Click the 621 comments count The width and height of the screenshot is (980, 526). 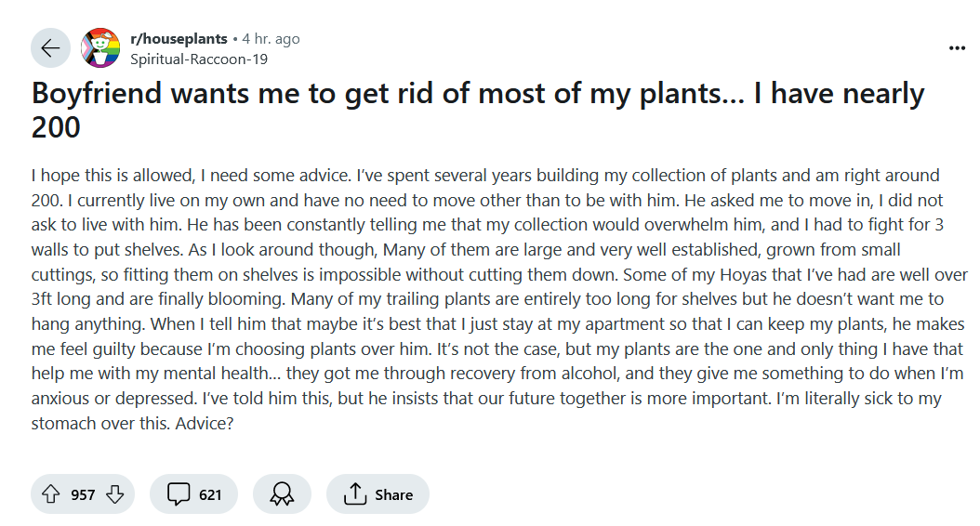[210, 494]
